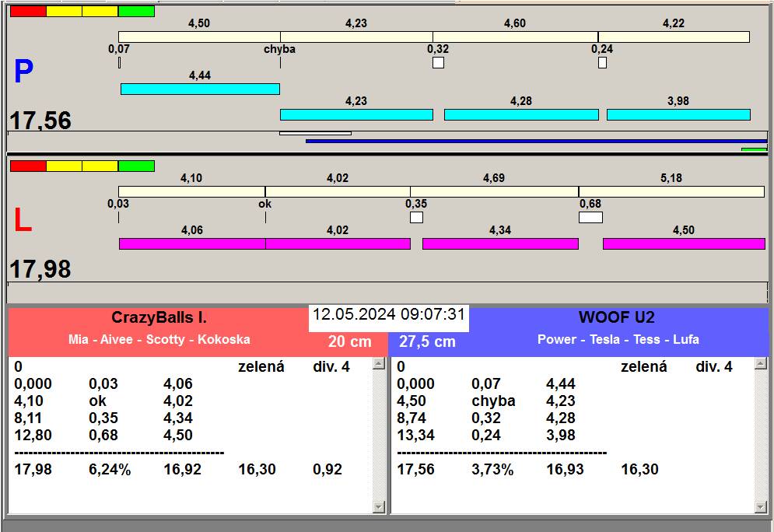This screenshot has width=774, height=532.
Task: Select the 4,69 segment bar in lane L
Action: (494, 191)
